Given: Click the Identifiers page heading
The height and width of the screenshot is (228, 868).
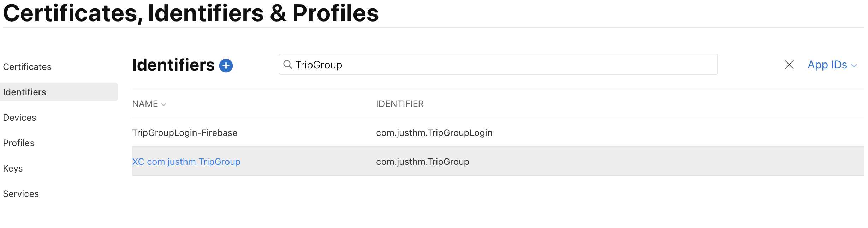Looking at the screenshot, I should point(173,65).
